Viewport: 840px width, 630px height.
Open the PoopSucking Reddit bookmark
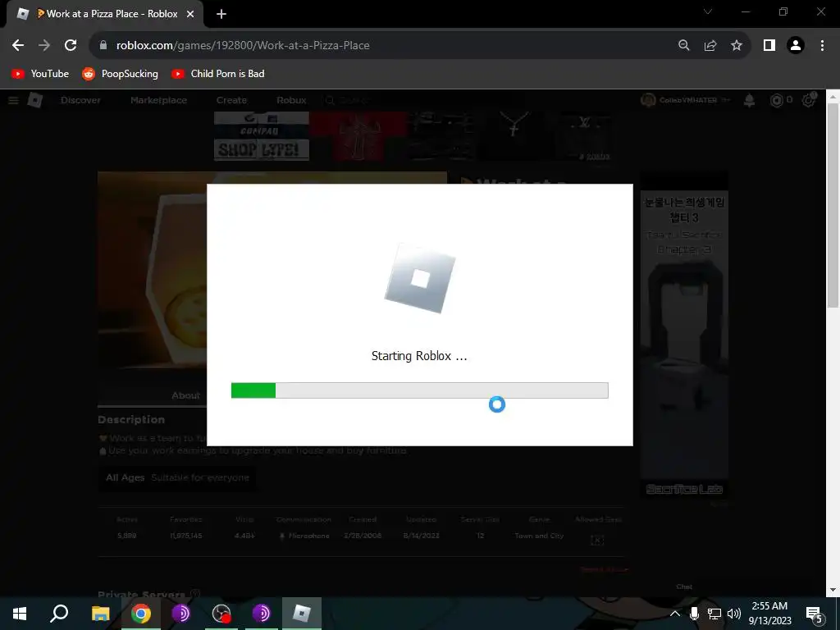click(x=120, y=74)
